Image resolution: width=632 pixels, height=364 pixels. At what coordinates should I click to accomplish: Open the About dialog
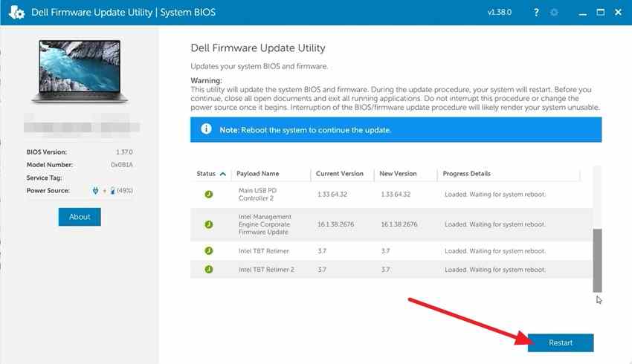tap(80, 217)
